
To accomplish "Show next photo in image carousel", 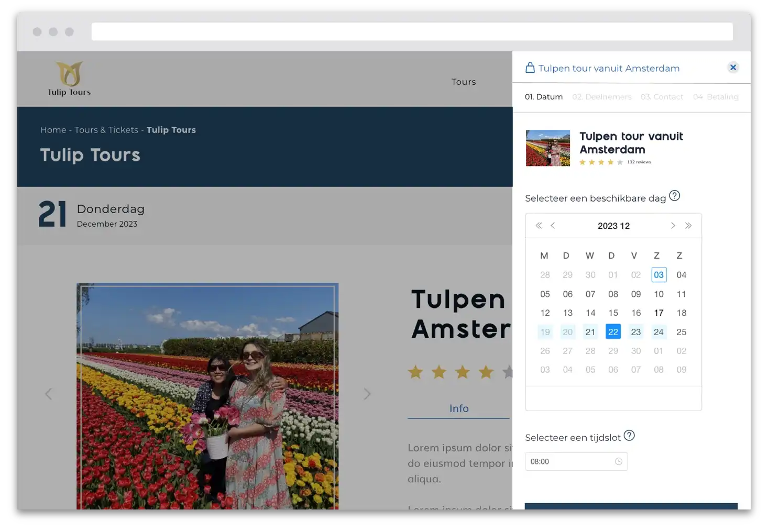I will [367, 394].
